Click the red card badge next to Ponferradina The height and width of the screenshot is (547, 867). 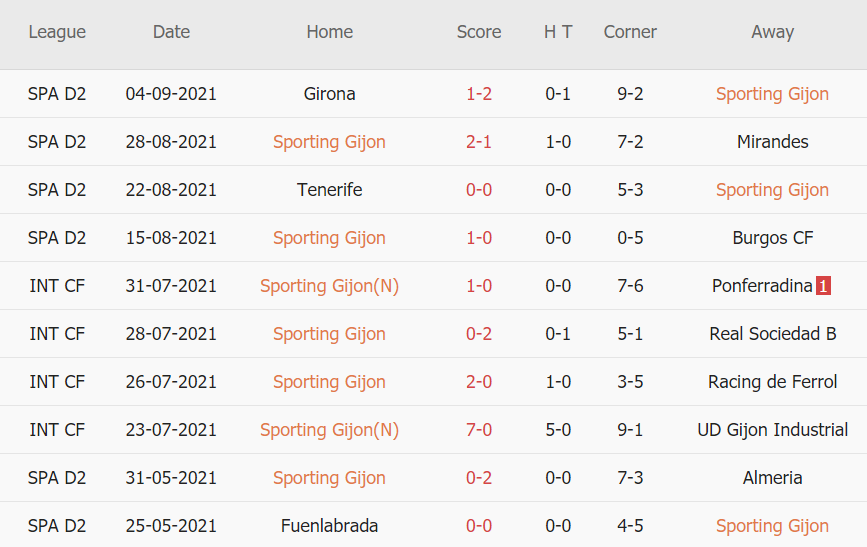coord(823,286)
